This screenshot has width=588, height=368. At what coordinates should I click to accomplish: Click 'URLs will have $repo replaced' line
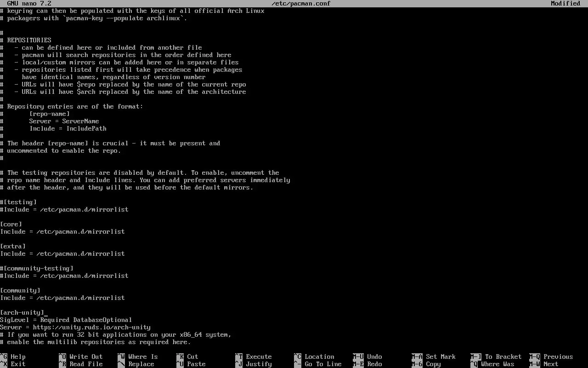[123, 84]
